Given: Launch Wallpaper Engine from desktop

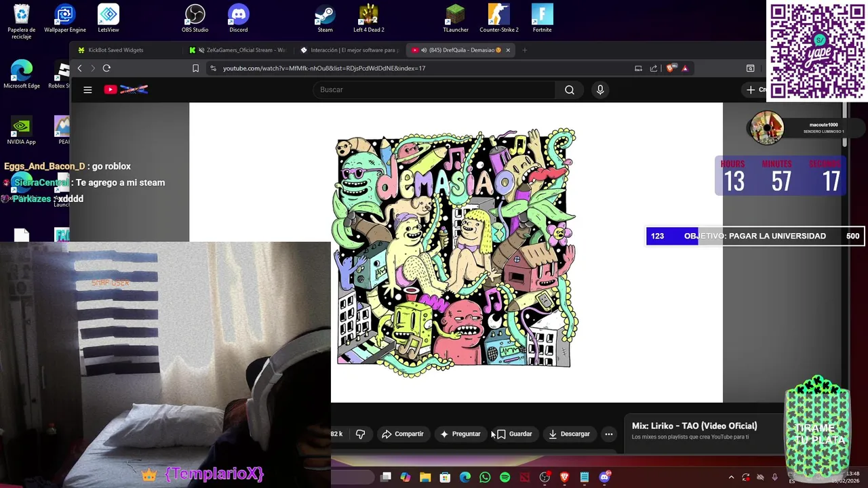Looking at the screenshot, I should [x=65, y=19].
